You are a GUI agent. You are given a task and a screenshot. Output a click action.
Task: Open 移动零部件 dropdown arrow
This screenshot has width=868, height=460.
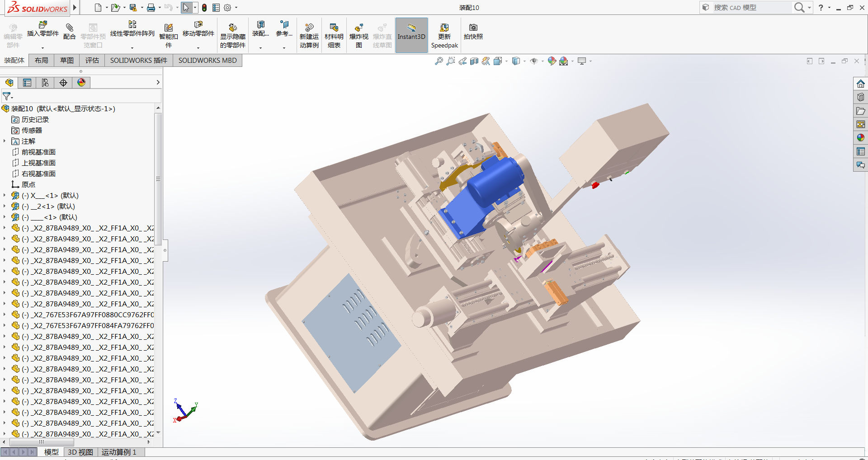coord(198,48)
